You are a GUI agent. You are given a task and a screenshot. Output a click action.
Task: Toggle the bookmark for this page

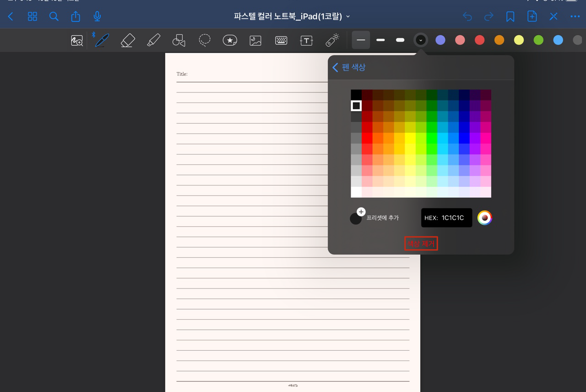point(510,16)
